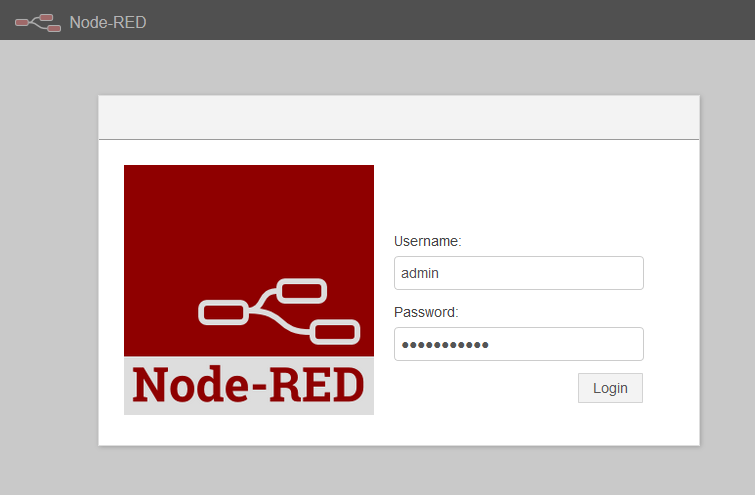
Task: Click the Username: label
Action: coord(428,241)
